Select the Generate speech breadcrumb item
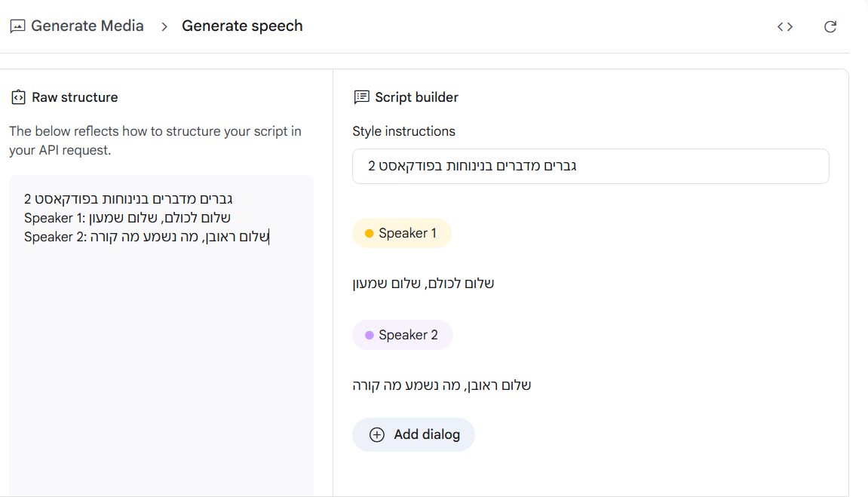This screenshot has width=868, height=497. tap(242, 25)
